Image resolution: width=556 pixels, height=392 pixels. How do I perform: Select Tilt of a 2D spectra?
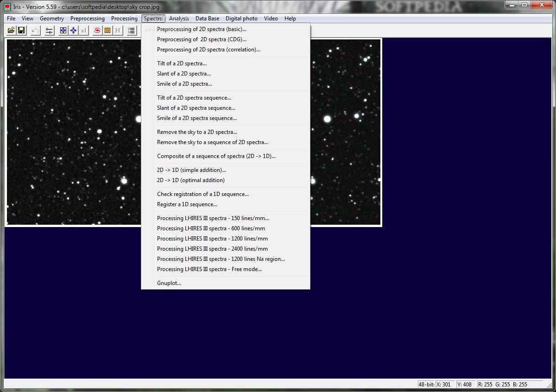(x=226, y=63)
